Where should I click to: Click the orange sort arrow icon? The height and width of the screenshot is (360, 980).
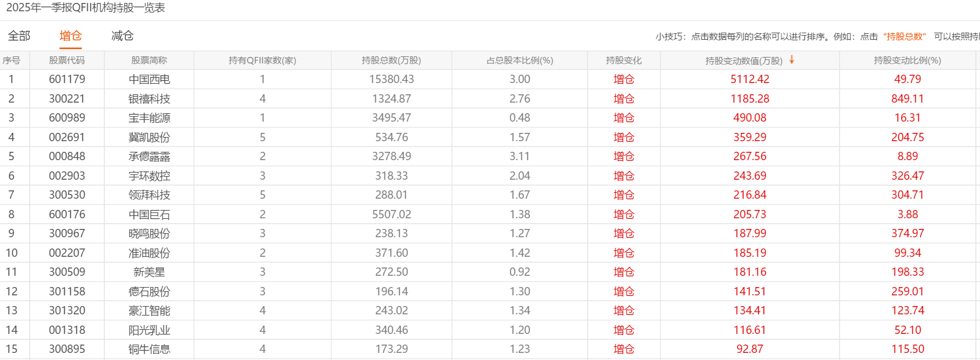(791, 60)
